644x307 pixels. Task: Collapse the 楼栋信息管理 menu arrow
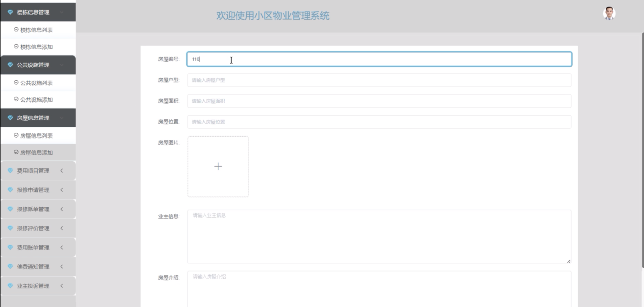click(62, 12)
